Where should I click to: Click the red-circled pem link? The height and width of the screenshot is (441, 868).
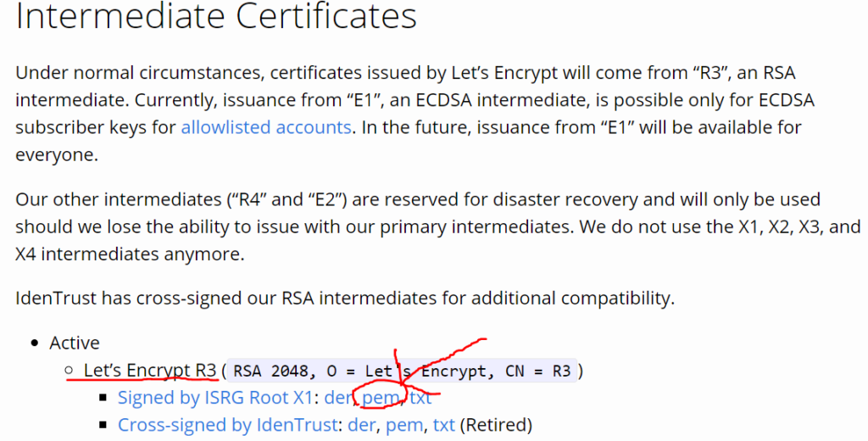pos(381,398)
